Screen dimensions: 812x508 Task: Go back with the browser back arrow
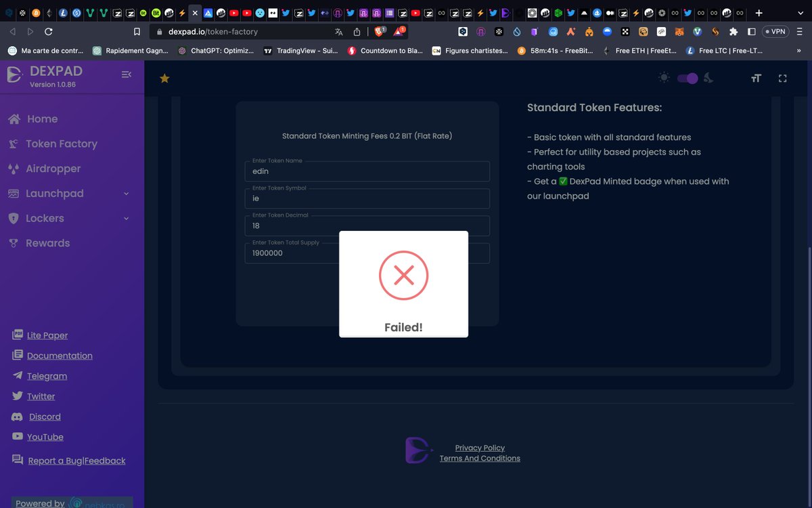click(x=13, y=31)
